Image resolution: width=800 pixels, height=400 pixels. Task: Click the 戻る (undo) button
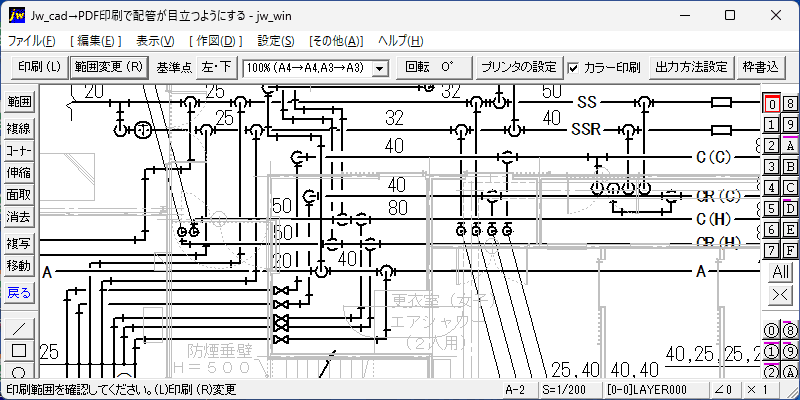[x=19, y=293]
